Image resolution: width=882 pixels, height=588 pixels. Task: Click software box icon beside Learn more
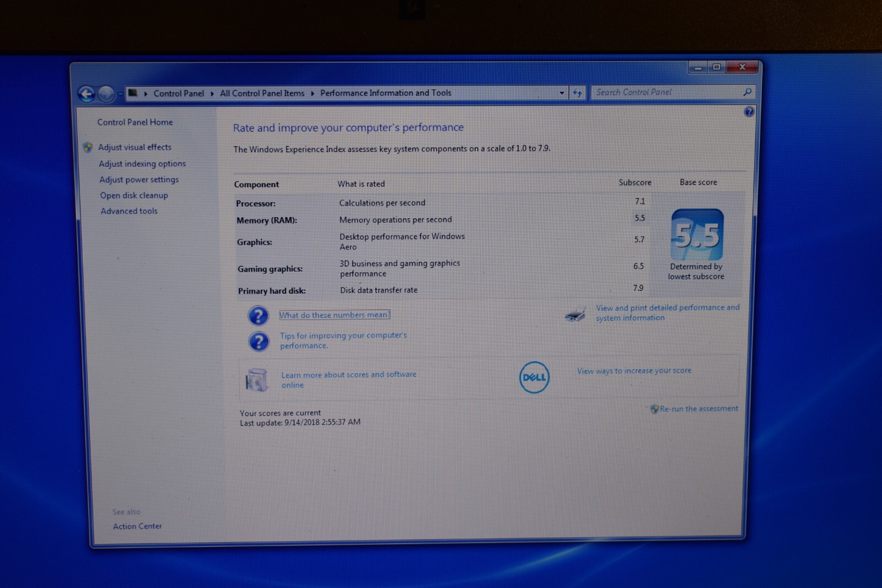pos(256,380)
